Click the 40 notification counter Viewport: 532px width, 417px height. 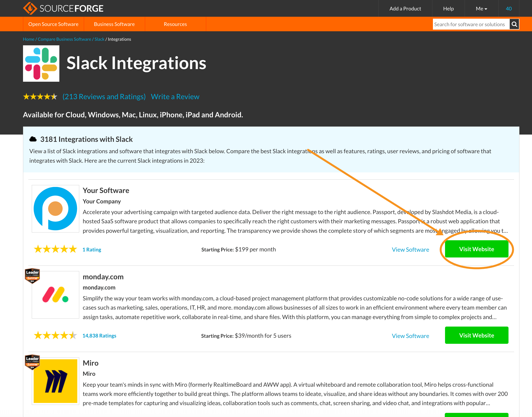coord(509,8)
